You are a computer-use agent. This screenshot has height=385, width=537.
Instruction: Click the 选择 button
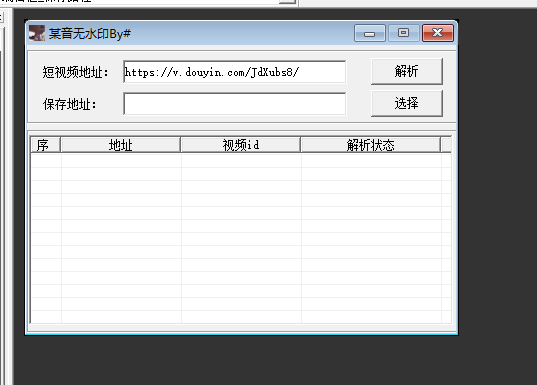[407, 103]
